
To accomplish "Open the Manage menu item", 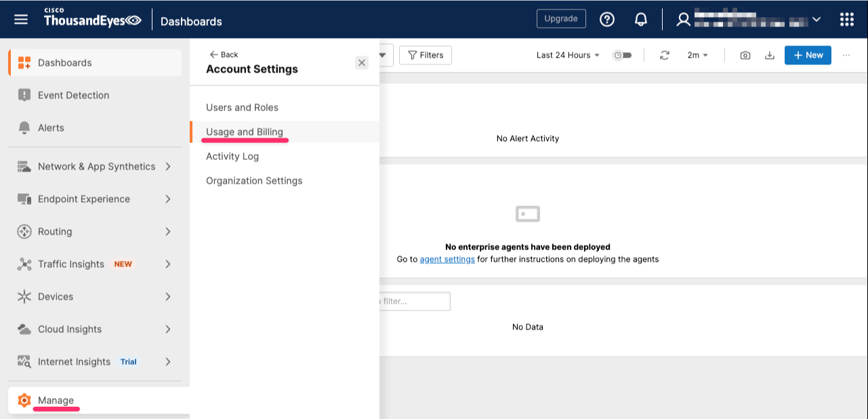I will (99, 401).
